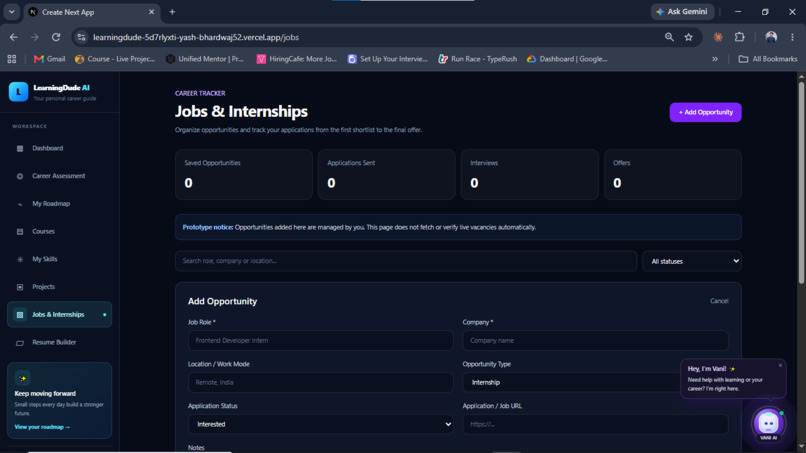Image resolution: width=806 pixels, height=453 pixels.
Task: Open the tab search dropdown arrow
Action: click(x=11, y=12)
